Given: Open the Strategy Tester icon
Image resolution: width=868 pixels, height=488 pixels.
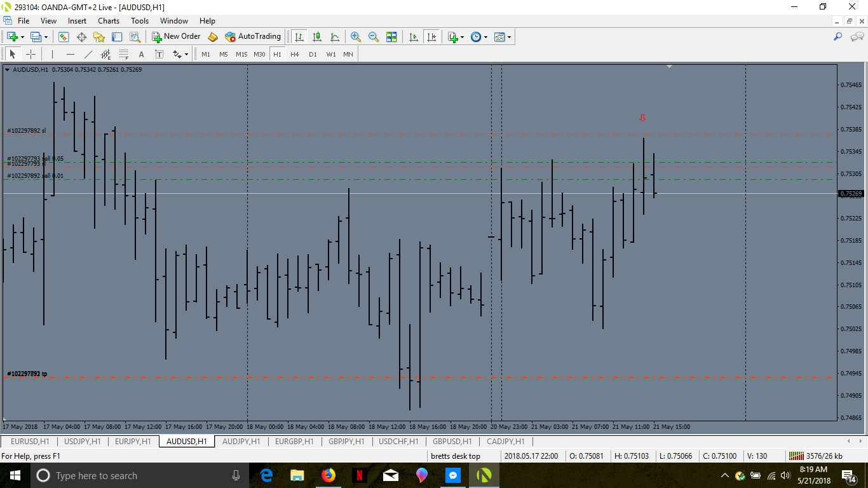Looking at the screenshot, I should click(x=135, y=37).
